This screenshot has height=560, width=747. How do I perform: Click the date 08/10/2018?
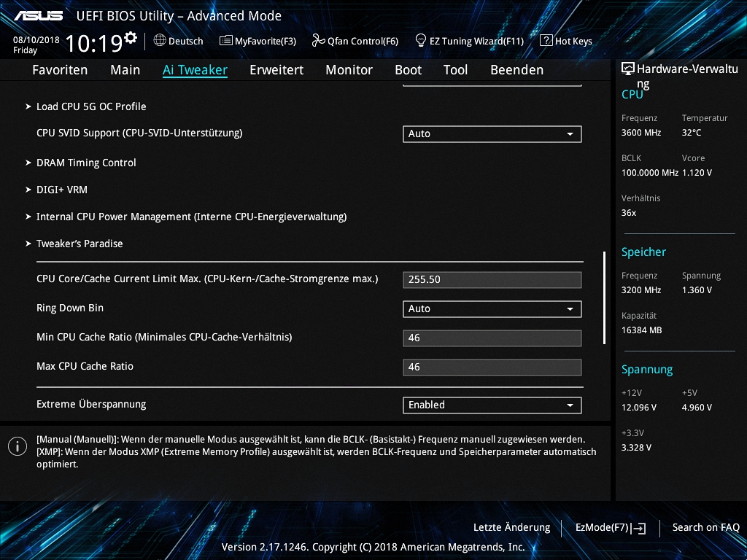(36, 40)
